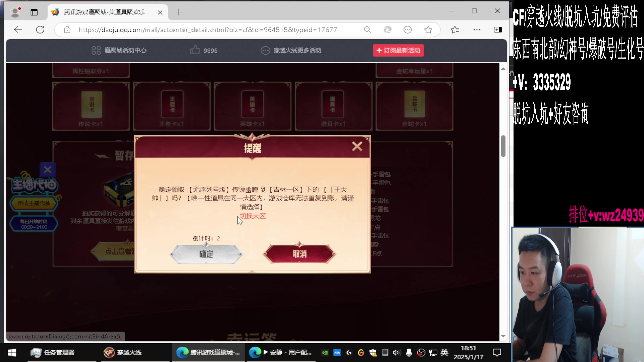Toggle the 英 input language indicator
Viewport: 644px width, 362px height.
coord(444,353)
